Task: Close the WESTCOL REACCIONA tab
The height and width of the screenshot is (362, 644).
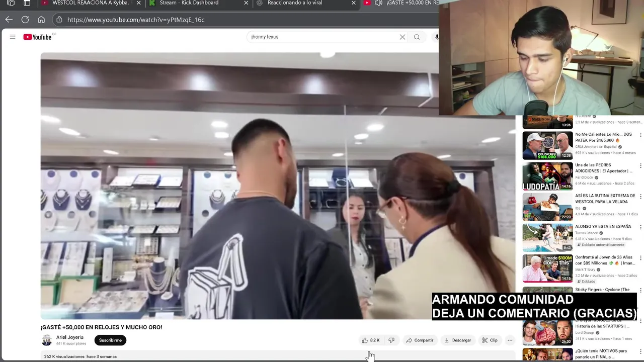Action: tap(139, 3)
